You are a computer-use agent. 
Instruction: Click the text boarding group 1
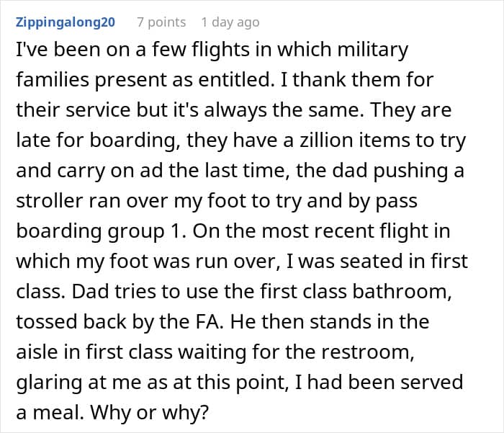[101, 231]
